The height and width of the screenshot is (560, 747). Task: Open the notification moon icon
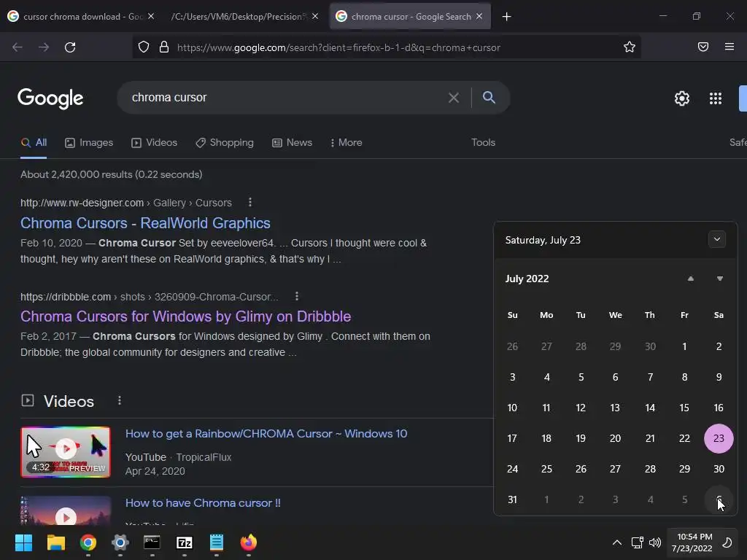(x=727, y=542)
